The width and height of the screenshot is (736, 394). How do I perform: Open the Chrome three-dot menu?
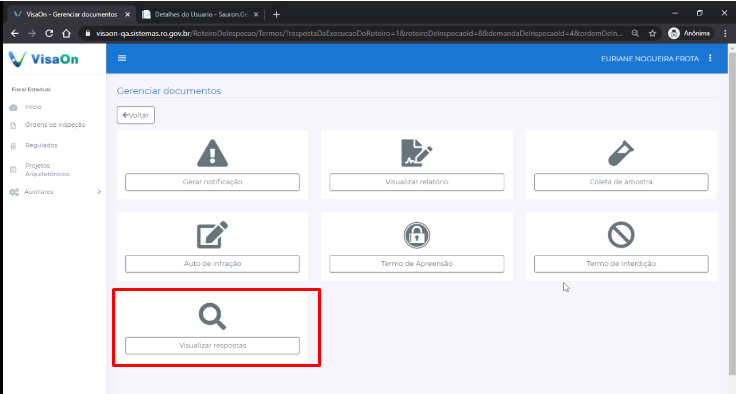(x=725, y=33)
